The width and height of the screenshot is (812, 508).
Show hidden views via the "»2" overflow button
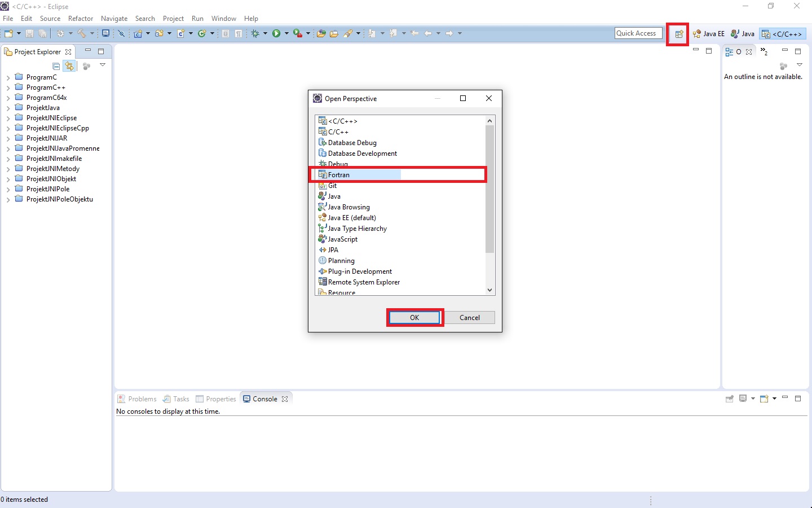(x=764, y=51)
